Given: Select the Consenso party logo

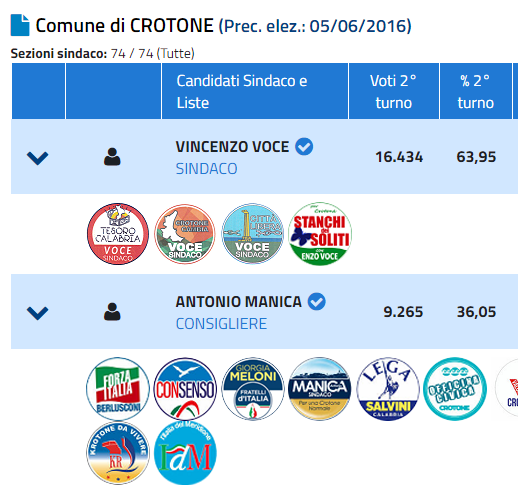Looking at the screenshot, I should (x=185, y=389).
